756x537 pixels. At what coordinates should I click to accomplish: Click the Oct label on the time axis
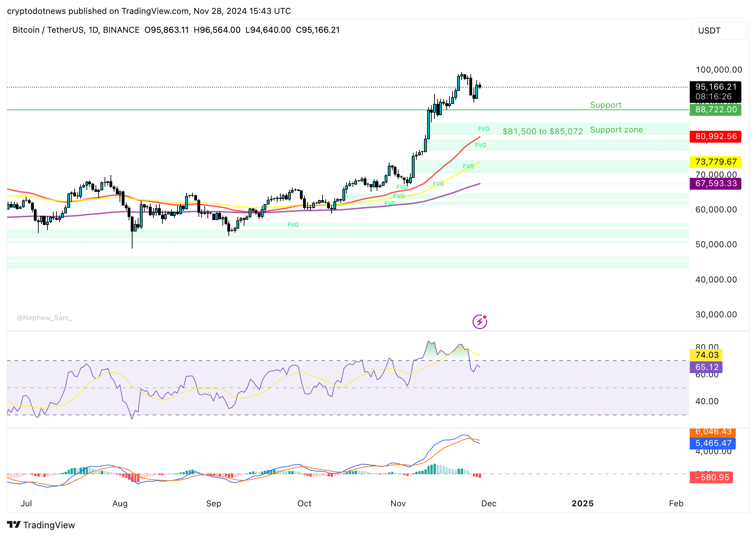click(304, 504)
